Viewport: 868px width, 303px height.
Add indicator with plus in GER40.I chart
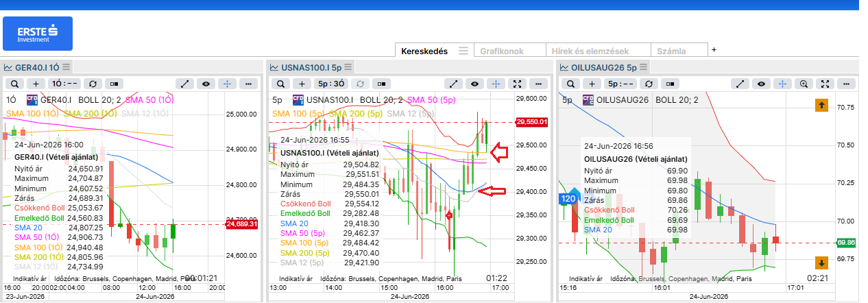37,84
